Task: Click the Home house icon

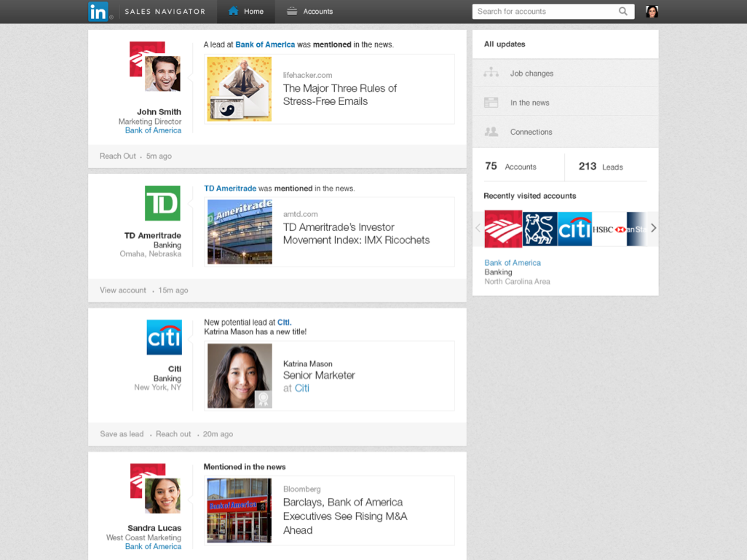Action: point(233,11)
